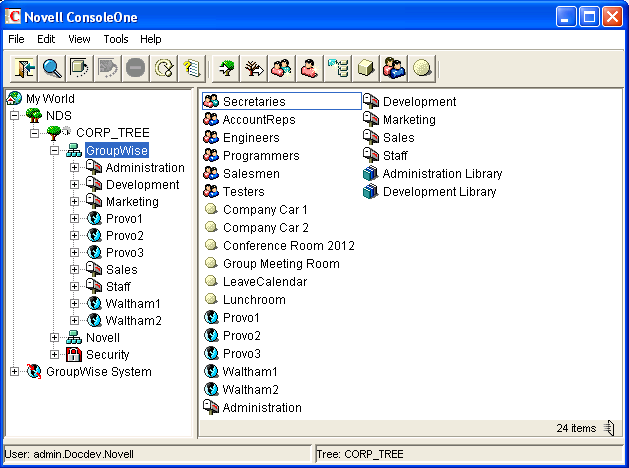Screen dimensions: 629x468
Task: Select Waltham1 in the right list
Action: 250,372
